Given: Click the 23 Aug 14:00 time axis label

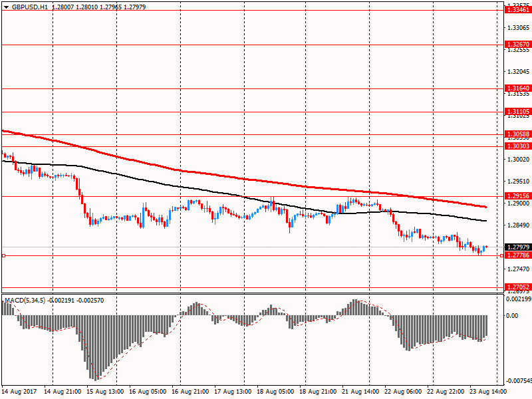Looking at the screenshot, I should [488, 392].
